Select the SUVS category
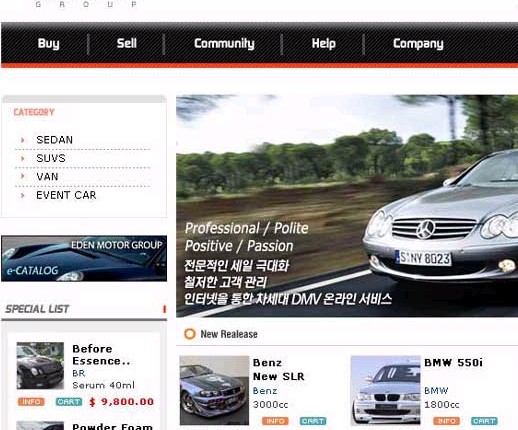The image size is (518, 430). [51, 158]
